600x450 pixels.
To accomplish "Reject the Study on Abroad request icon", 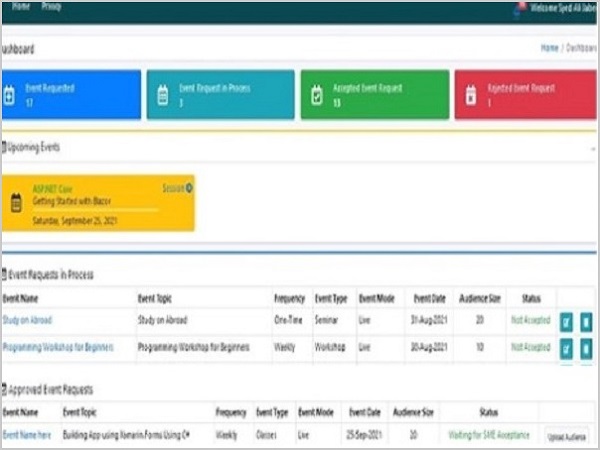I will [x=586, y=322].
